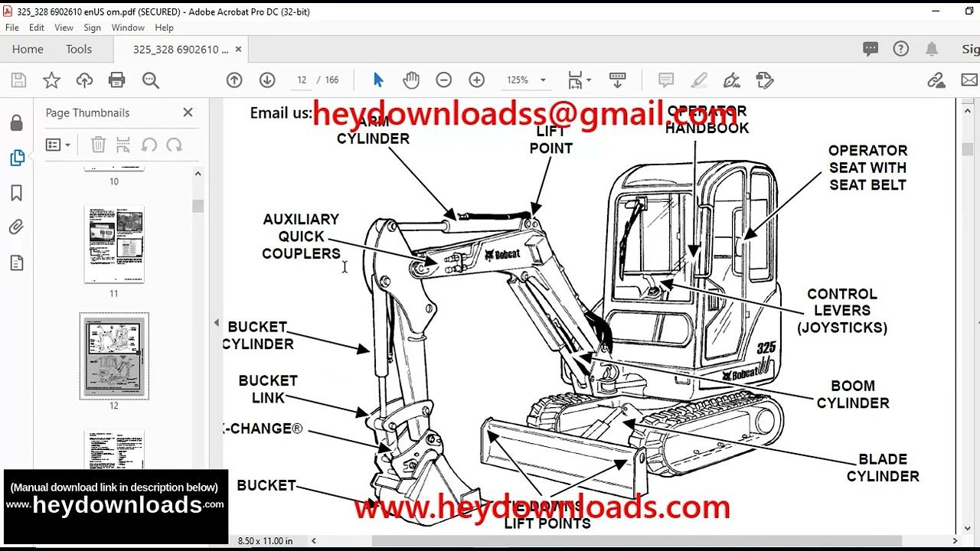View notifications bell icon
Image resolution: width=980 pixels, height=551 pixels.
[x=932, y=49]
